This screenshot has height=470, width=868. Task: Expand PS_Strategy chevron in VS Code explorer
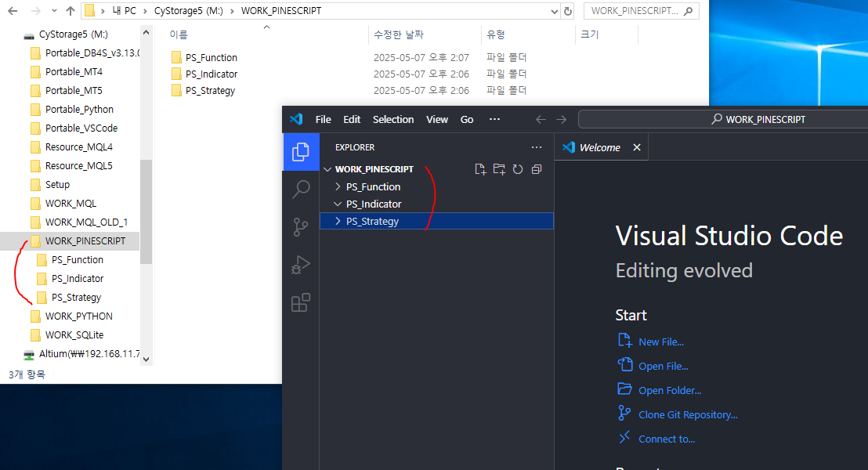pyautogui.click(x=338, y=221)
